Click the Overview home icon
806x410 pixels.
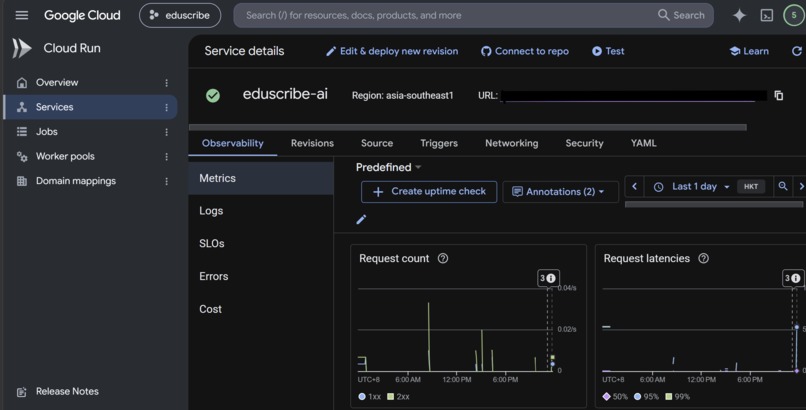[x=22, y=82]
